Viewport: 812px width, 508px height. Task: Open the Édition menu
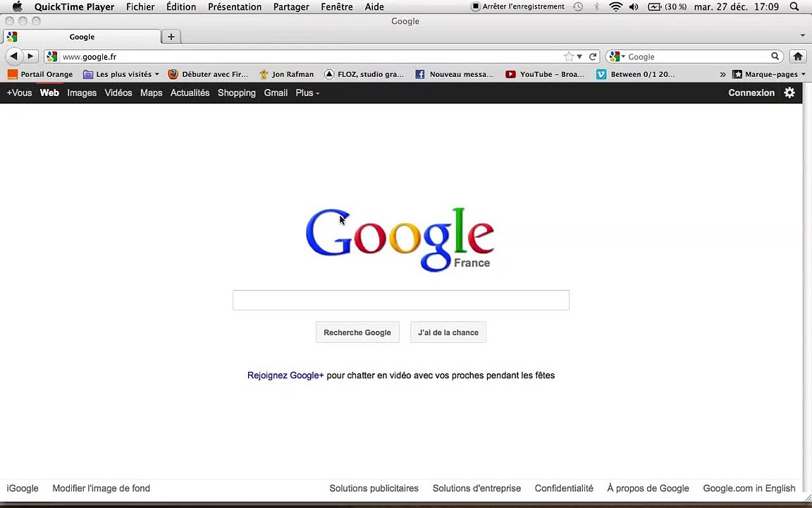tap(181, 7)
